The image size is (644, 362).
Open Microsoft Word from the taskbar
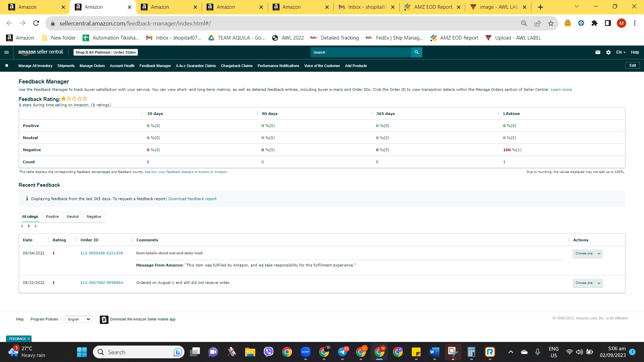pyautogui.click(x=434, y=352)
